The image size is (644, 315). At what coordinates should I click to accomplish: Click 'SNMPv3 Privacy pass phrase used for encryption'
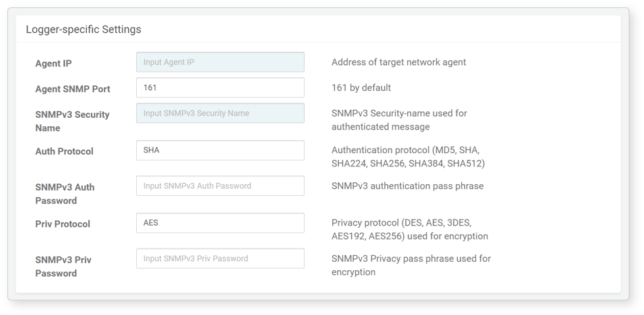(x=411, y=265)
